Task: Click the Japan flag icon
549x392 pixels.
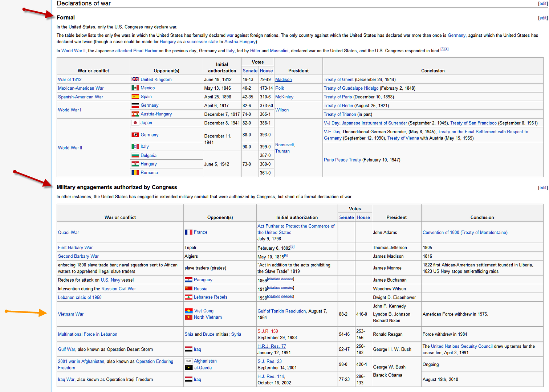Action: click(x=135, y=123)
